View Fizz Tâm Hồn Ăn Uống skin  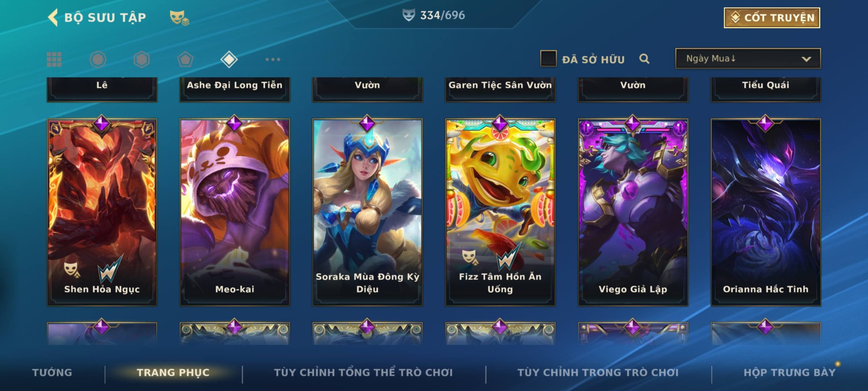tap(500, 212)
